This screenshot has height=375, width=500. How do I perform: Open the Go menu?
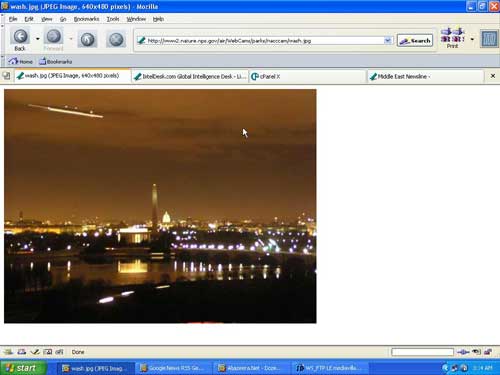[x=63, y=19]
